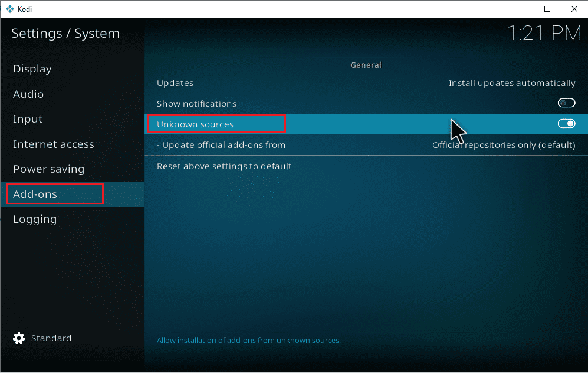Click the Settings / System heading
Screen dimensions: 588x373
65,34
